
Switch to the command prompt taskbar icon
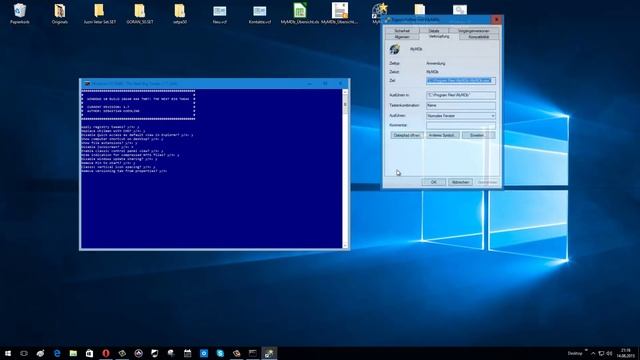click(x=253, y=353)
